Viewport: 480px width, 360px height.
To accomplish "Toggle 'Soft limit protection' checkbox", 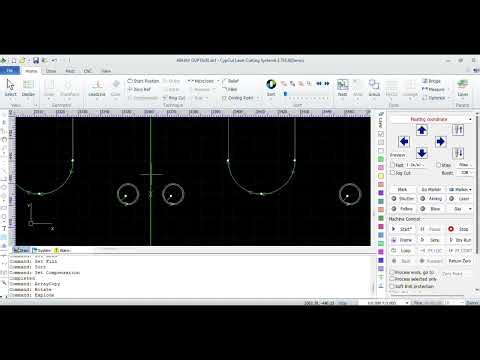I will pyautogui.click(x=392, y=286).
